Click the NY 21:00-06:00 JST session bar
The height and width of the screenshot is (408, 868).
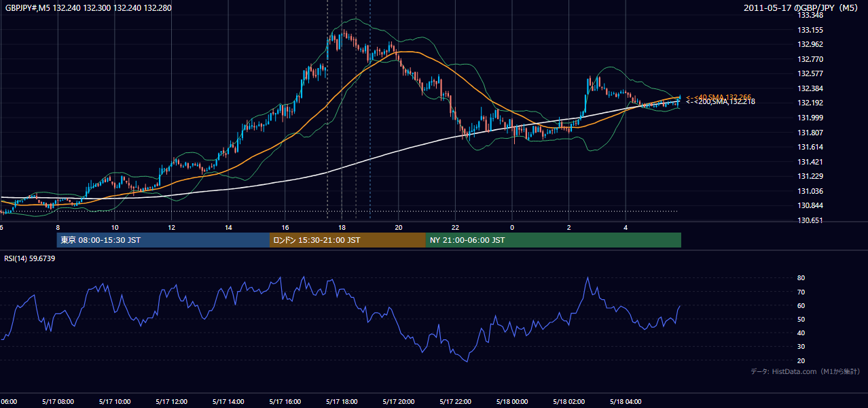pos(554,240)
